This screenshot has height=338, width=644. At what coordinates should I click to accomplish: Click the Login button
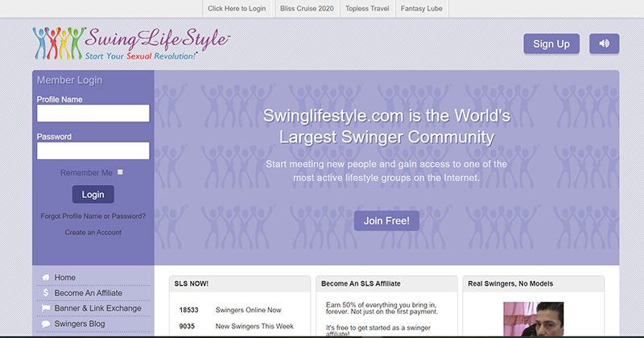tap(93, 194)
